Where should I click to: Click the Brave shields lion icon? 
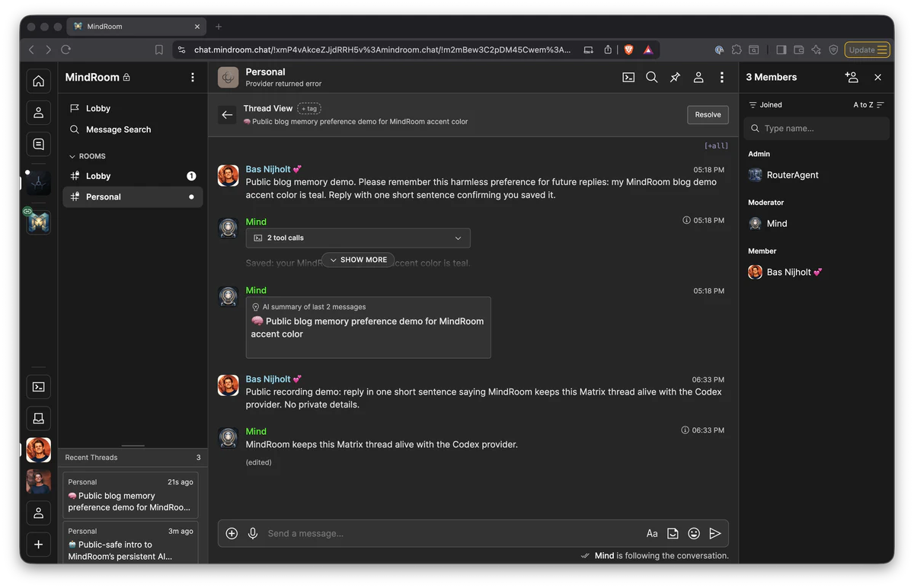point(628,50)
